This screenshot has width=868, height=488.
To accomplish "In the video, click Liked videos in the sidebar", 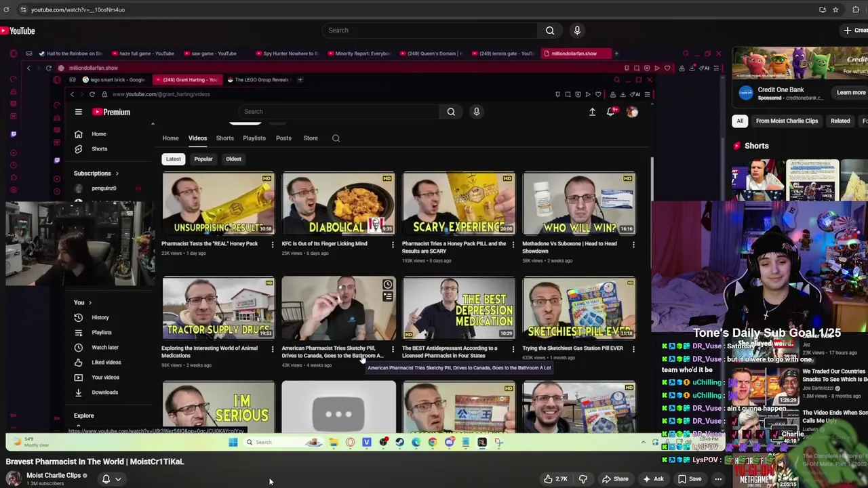I will 106,362.
